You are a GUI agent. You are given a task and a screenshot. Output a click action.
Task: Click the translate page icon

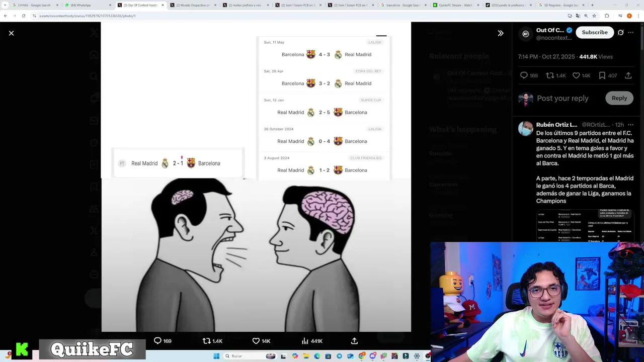click(x=578, y=16)
